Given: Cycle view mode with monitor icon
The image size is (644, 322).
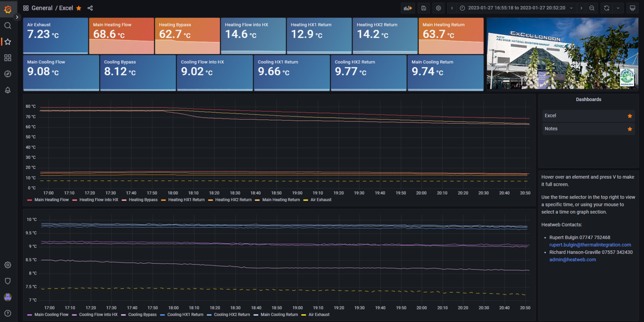Looking at the screenshot, I should pos(632,8).
